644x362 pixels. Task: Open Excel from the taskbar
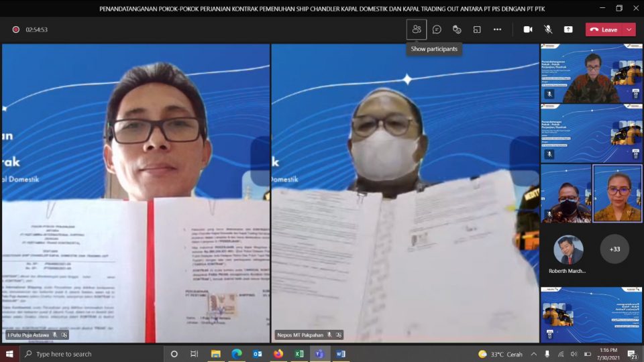pyautogui.click(x=299, y=354)
